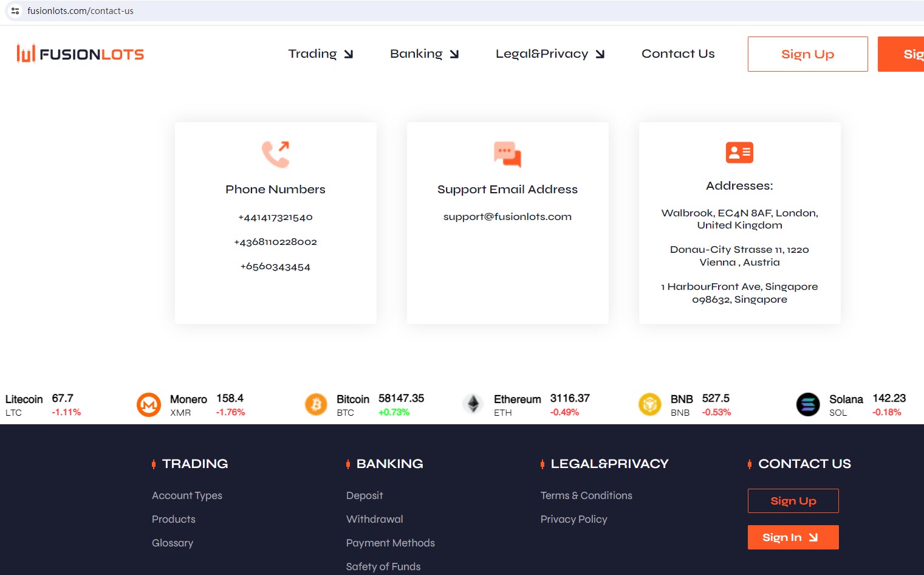Viewport: 924px width, 575px height.
Task: Click the Addresses card heading
Action: (x=739, y=186)
